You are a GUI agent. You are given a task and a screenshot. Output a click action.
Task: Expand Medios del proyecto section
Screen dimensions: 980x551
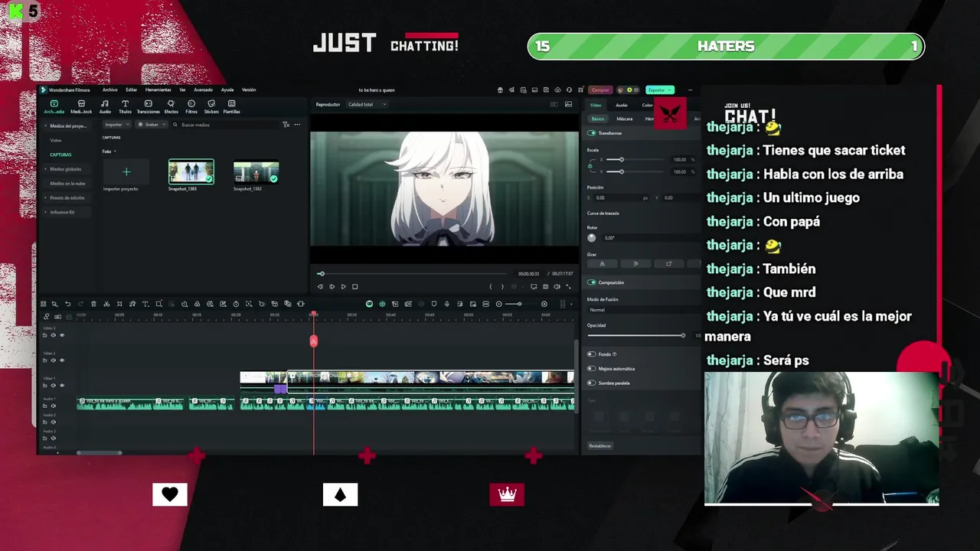click(66, 126)
